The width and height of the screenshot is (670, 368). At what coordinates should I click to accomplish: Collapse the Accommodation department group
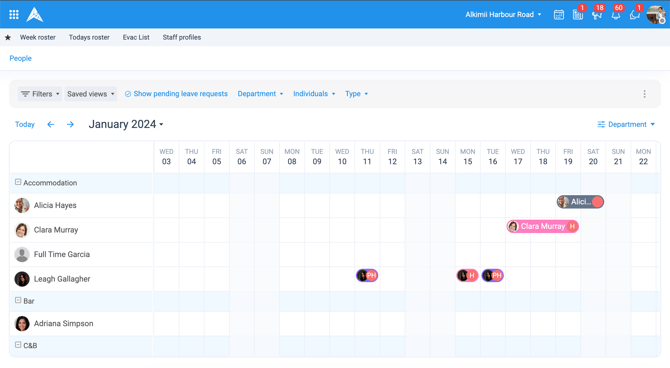(x=18, y=182)
